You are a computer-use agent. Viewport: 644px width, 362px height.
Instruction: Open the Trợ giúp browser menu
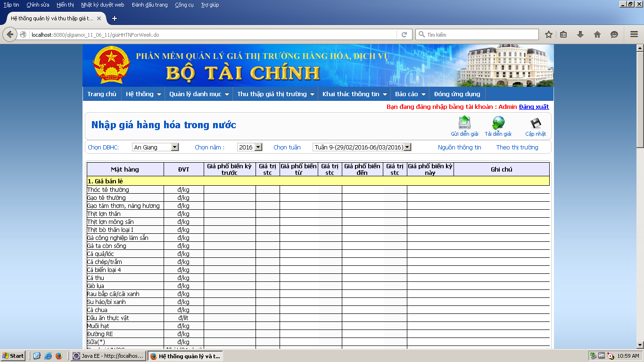coord(210,5)
